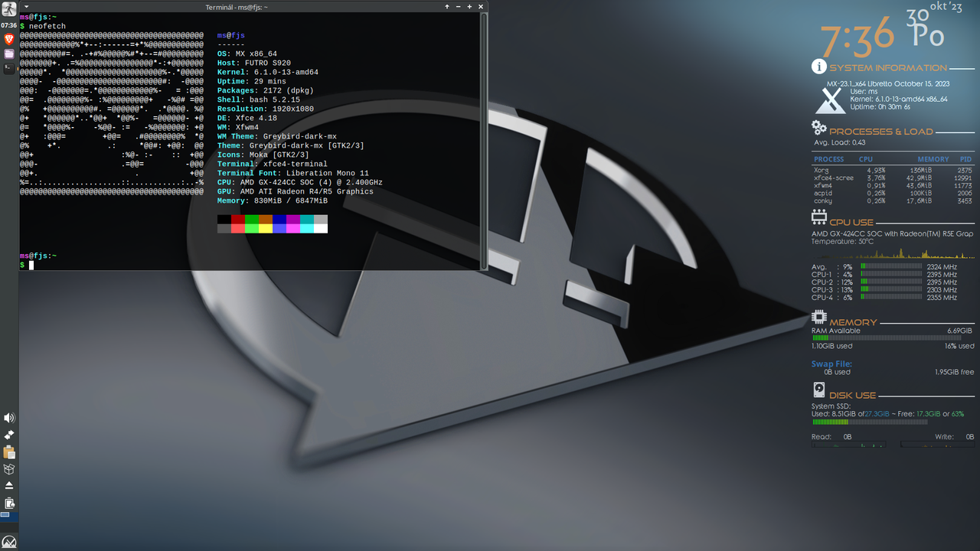Image resolution: width=980 pixels, height=551 pixels.
Task: Click the 'Packages: 2172 (dpkg)' line
Action: (x=266, y=90)
